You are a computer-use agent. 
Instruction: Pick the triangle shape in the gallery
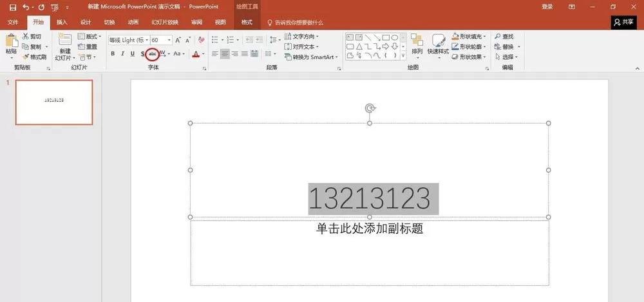coord(359,46)
